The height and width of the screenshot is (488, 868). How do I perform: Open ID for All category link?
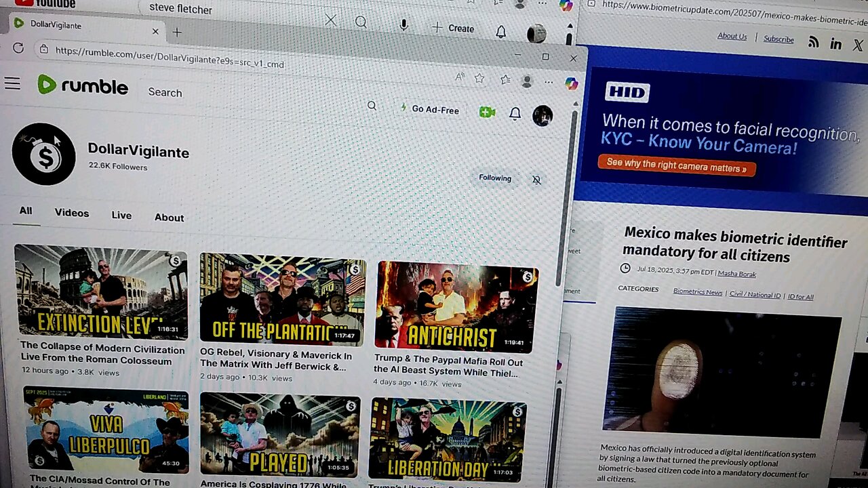tap(800, 297)
